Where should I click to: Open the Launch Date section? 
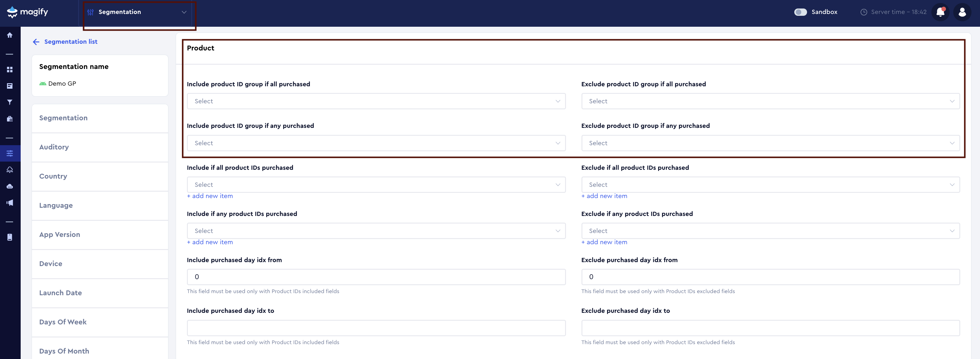click(60, 292)
